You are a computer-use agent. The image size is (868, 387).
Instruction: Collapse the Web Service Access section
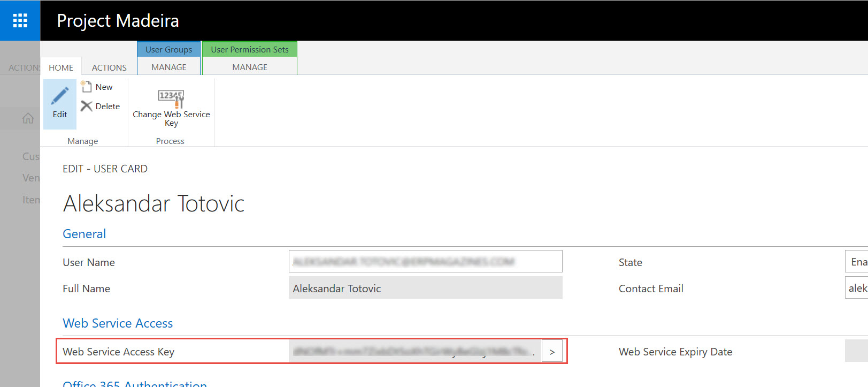(x=118, y=323)
